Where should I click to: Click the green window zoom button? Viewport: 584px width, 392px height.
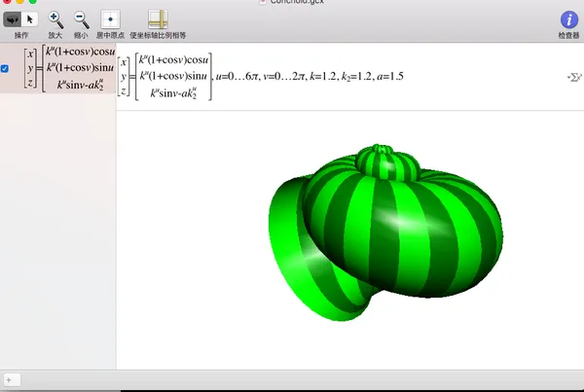(x=33, y=1)
